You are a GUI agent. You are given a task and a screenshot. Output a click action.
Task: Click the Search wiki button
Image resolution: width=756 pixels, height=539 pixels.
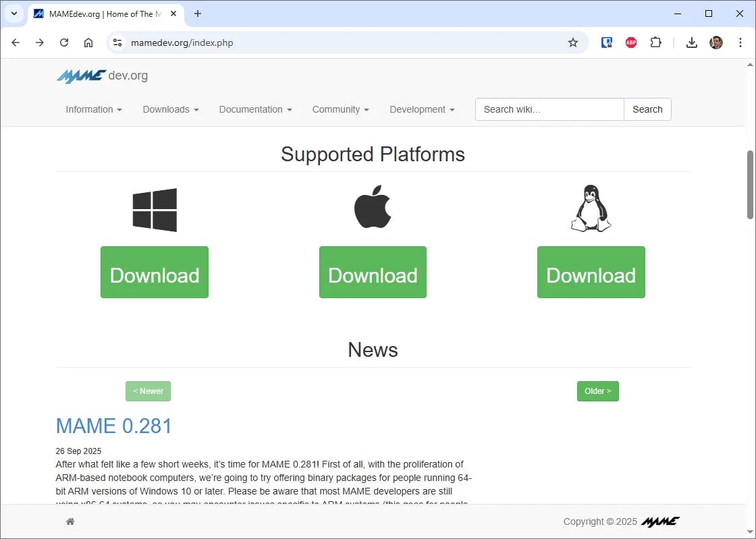coord(647,109)
